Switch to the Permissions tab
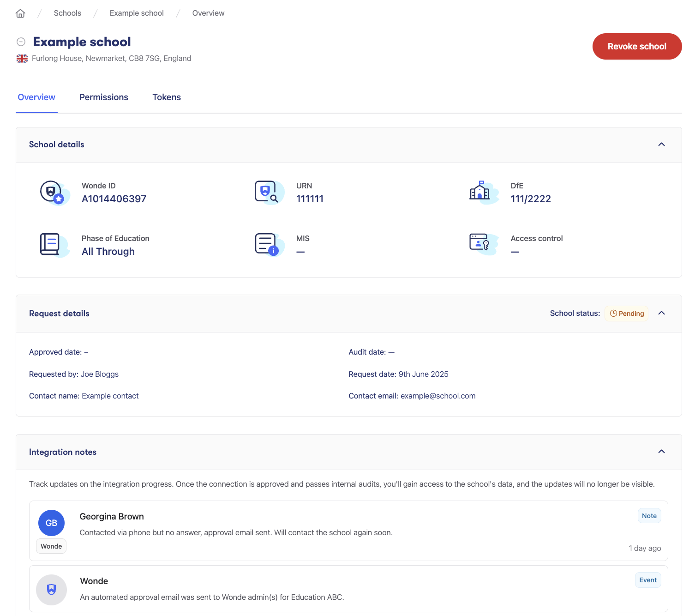 pyautogui.click(x=104, y=97)
